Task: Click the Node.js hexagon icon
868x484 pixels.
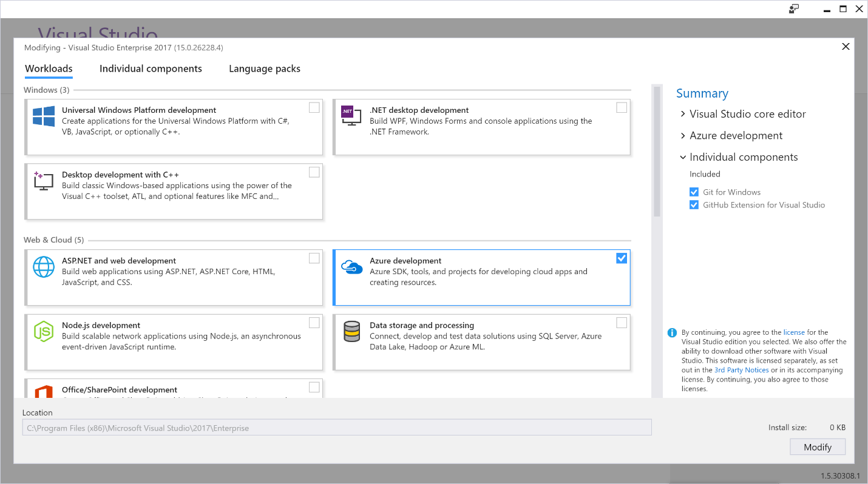Action: [44, 331]
